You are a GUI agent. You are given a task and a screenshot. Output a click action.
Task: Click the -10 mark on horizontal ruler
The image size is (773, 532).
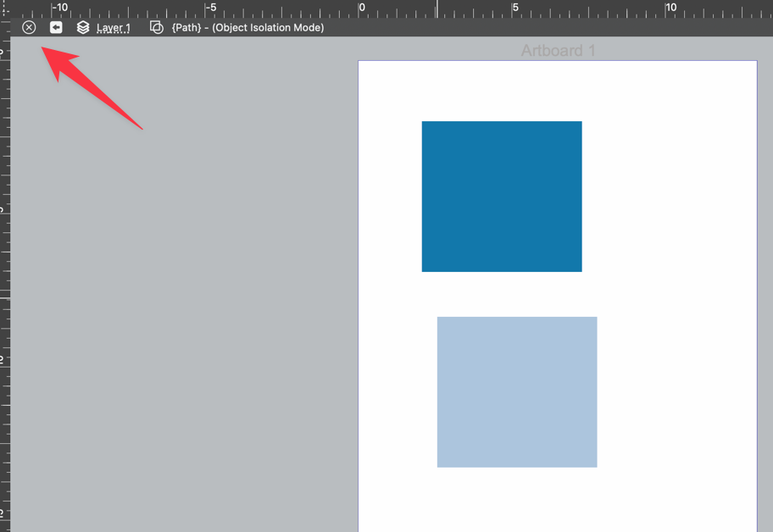click(x=59, y=8)
